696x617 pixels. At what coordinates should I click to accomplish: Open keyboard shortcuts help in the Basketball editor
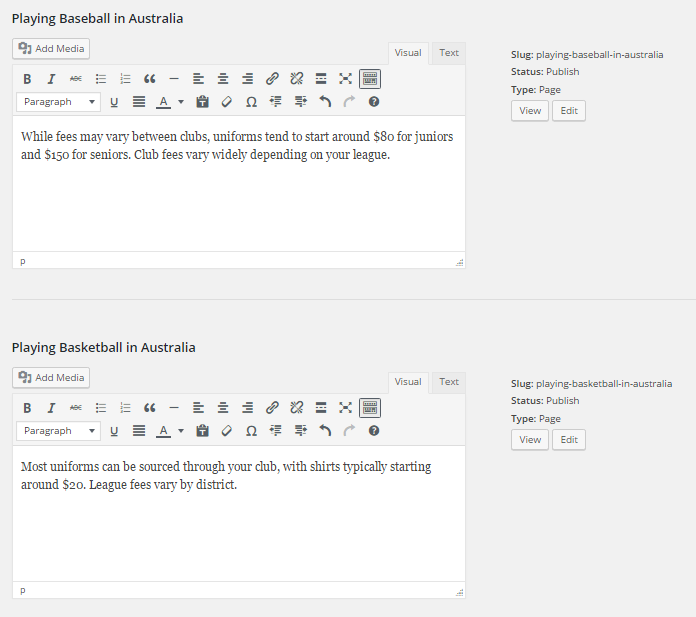(374, 431)
